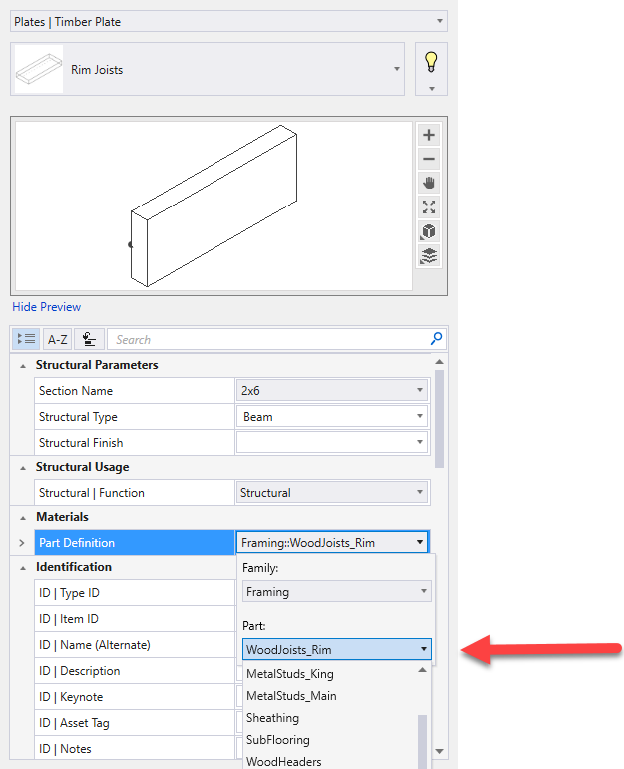This screenshot has width=624, height=769.
Task: Select the ID | Asset Tag row
Action: (134, 723)
